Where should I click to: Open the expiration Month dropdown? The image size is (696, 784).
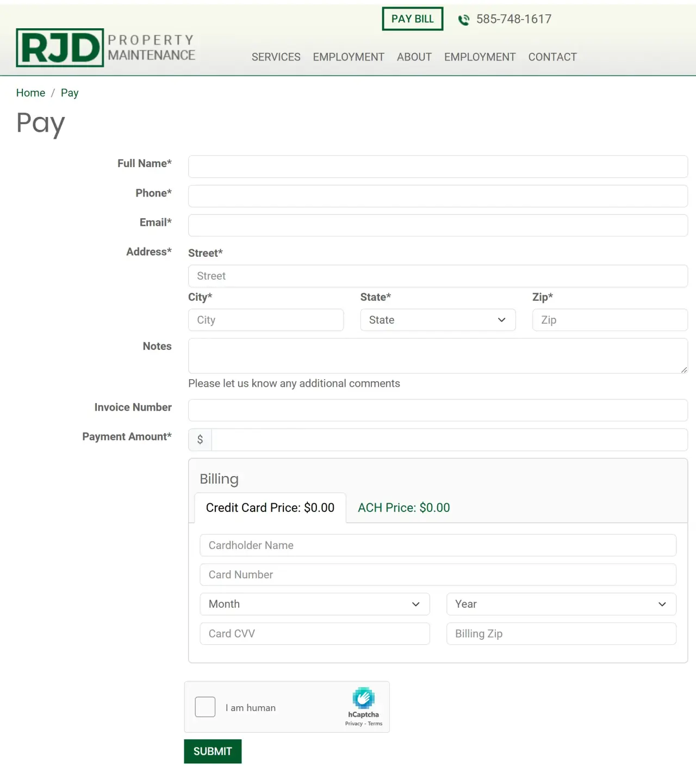click(315, 604)
